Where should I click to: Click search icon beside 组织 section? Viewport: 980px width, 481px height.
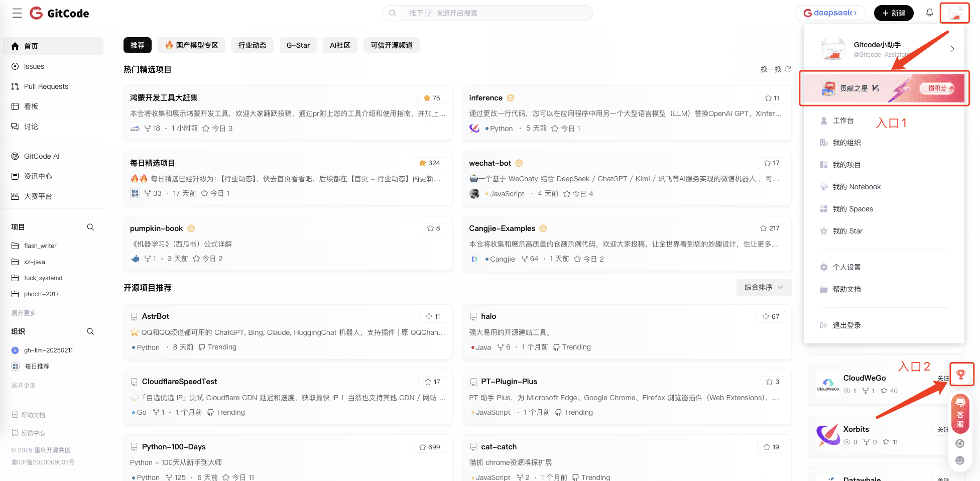click(90, 332)
